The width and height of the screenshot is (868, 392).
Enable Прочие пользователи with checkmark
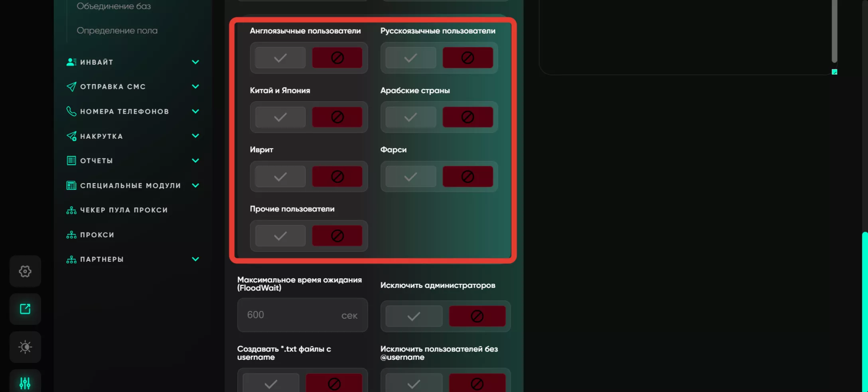pyautogui.click(x=280, y=236)
